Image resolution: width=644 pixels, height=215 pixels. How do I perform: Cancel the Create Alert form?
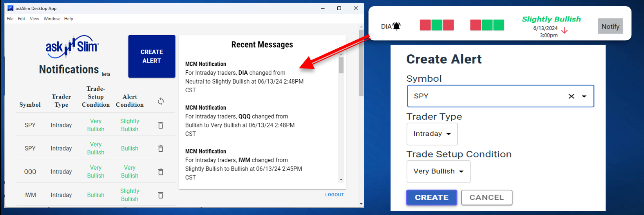point(487,197)
